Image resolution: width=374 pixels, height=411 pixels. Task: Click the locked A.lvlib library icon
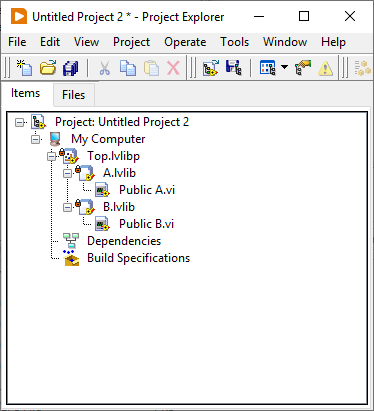tap(85, 173)
